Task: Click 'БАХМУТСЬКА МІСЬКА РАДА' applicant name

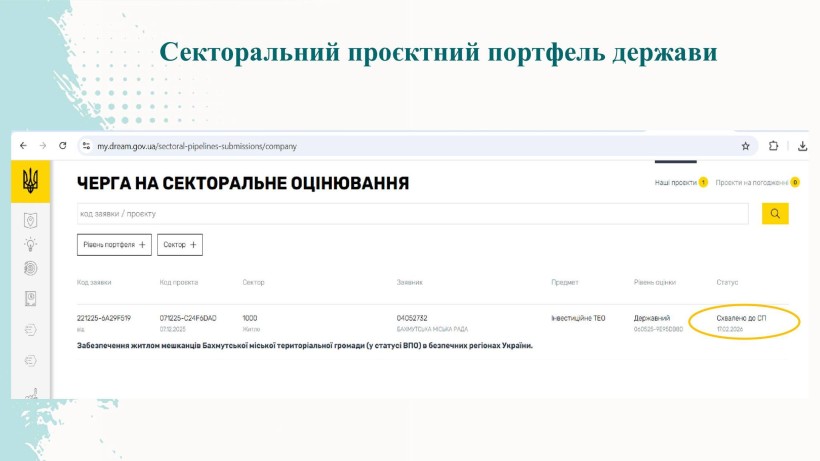Action: (x=432, y=329)
